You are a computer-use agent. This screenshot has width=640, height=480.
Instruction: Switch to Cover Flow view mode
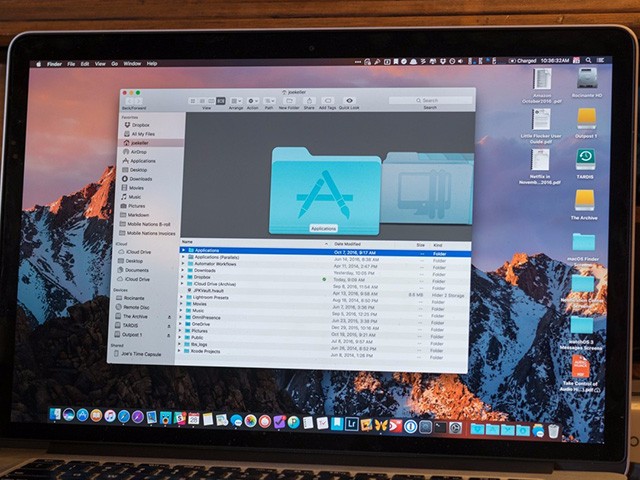tap(222, 101)
